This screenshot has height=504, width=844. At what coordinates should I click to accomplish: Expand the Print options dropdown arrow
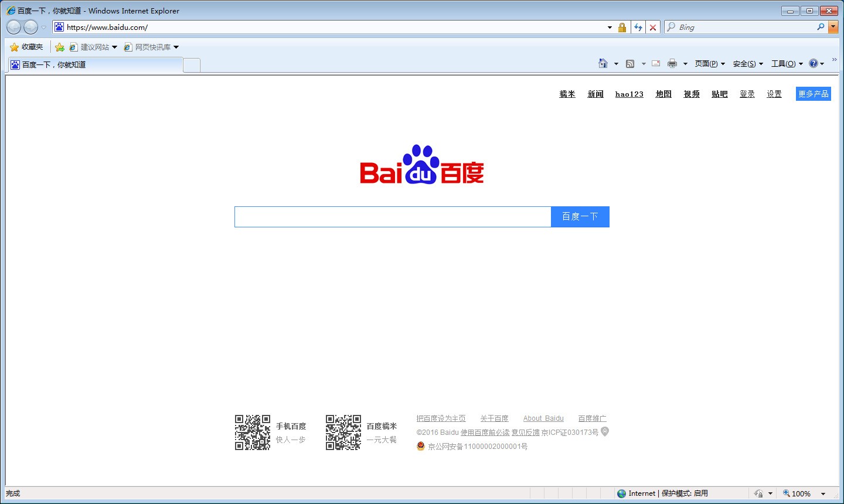(x=685, y=64)
